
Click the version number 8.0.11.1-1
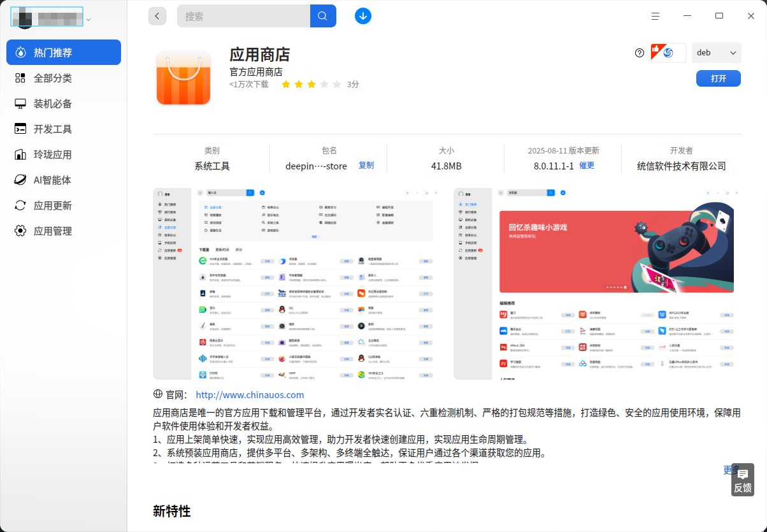[554, 166]
